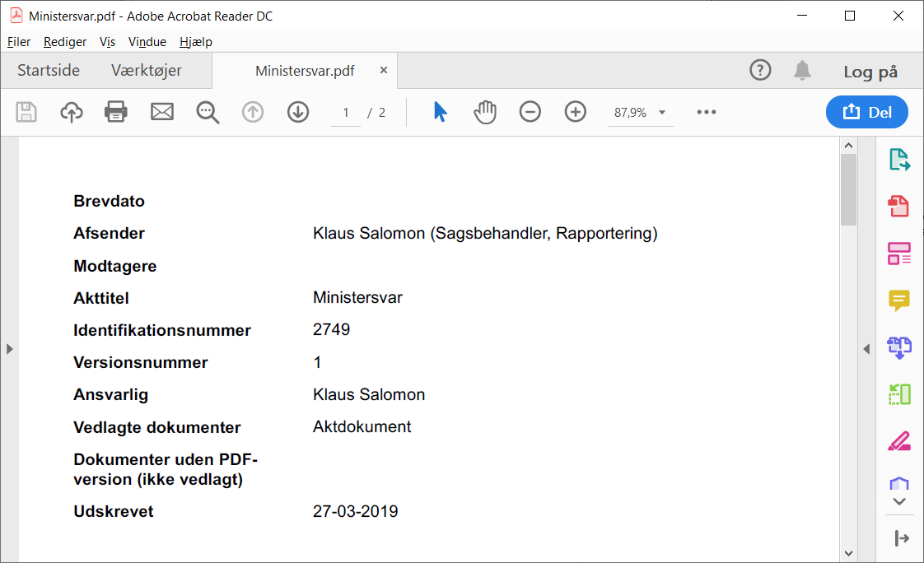The width and height of the screenshot is (924, 563).
Task: Collapse the right tools pane
Action: 866,349
